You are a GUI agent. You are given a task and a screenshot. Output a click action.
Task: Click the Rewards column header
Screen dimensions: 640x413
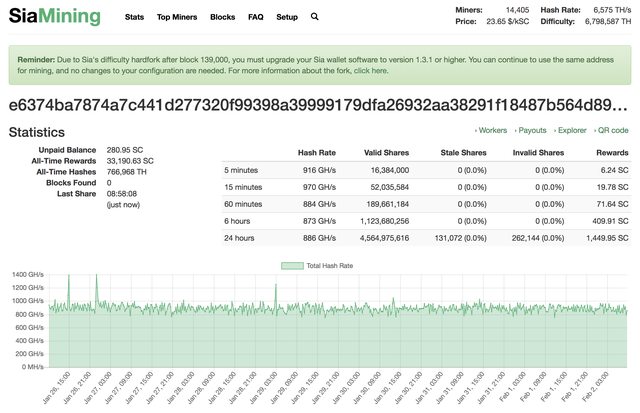coord(612,153)
